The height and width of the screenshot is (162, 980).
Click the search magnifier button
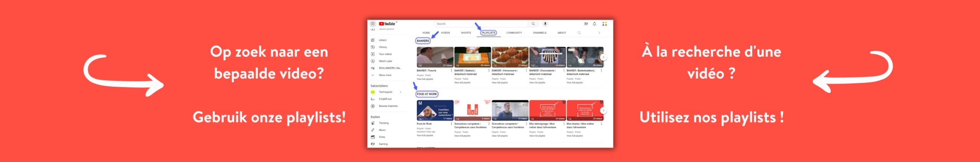pyautogui.click(x=533, y=24)
